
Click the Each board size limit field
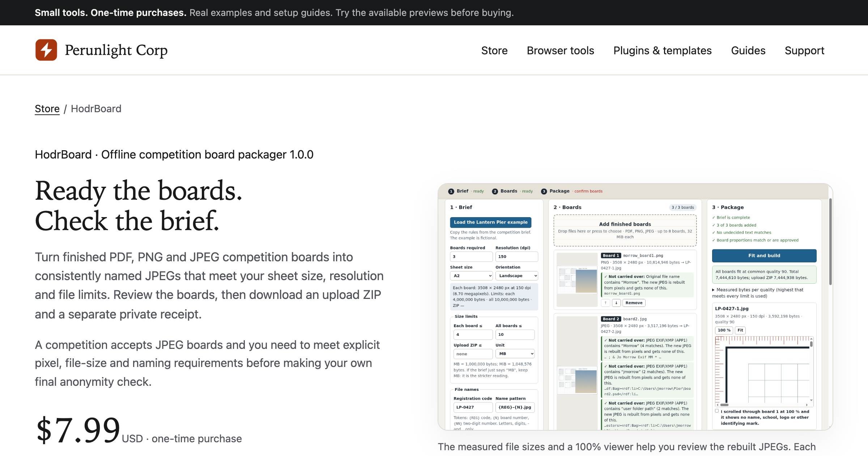pos(473,334)
